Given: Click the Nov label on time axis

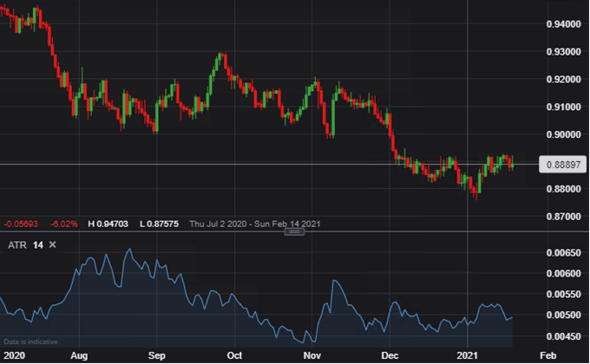Looking at the screenshot, I should (x=313, y=355).
